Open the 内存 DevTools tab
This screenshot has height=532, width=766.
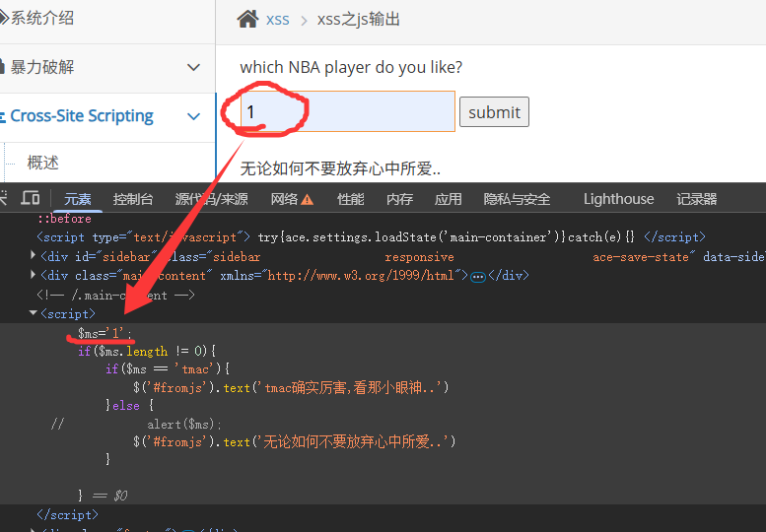tap(399, 199)
